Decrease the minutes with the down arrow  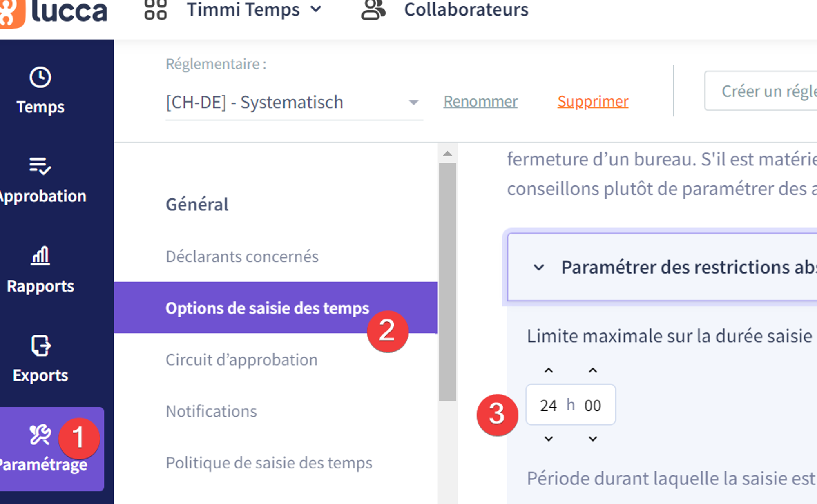click(593, 439)
